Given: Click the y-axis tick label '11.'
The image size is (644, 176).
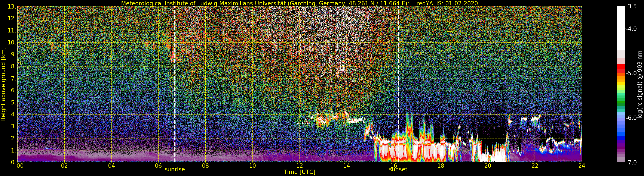Looking at the screenshot, I should (x=12, y=31).
